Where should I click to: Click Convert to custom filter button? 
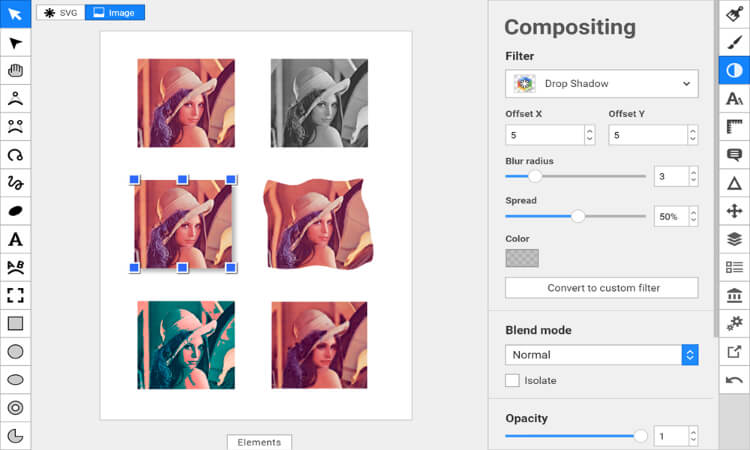601,288
